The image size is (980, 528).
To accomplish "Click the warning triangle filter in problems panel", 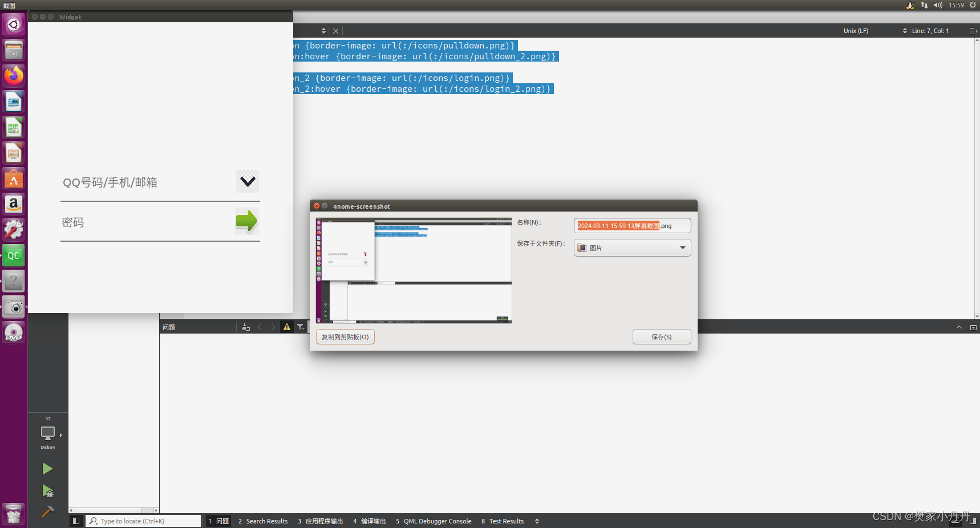I will (x=287, y=327).
